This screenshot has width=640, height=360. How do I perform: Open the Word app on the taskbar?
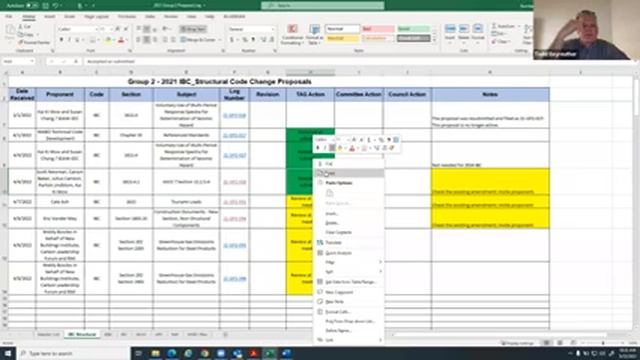(286, 353)
